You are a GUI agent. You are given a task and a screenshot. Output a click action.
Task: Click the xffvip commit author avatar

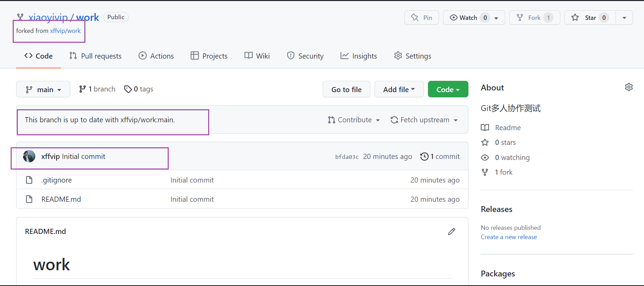coord(29,156)
